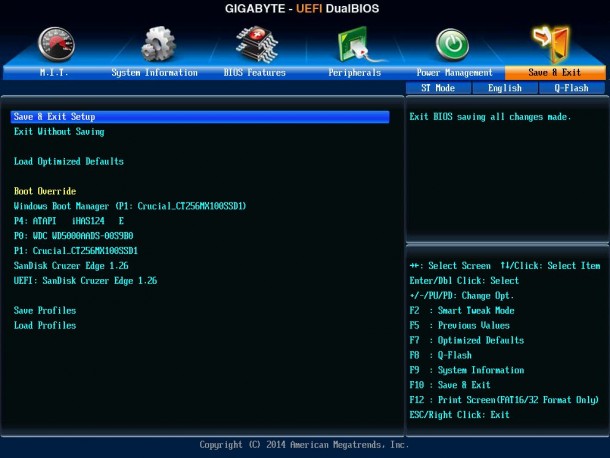Screen dimensions: 610x458
Task: Click the 'Enter/Dbl Click: Select' hint
Action: [x=464, y=281]
